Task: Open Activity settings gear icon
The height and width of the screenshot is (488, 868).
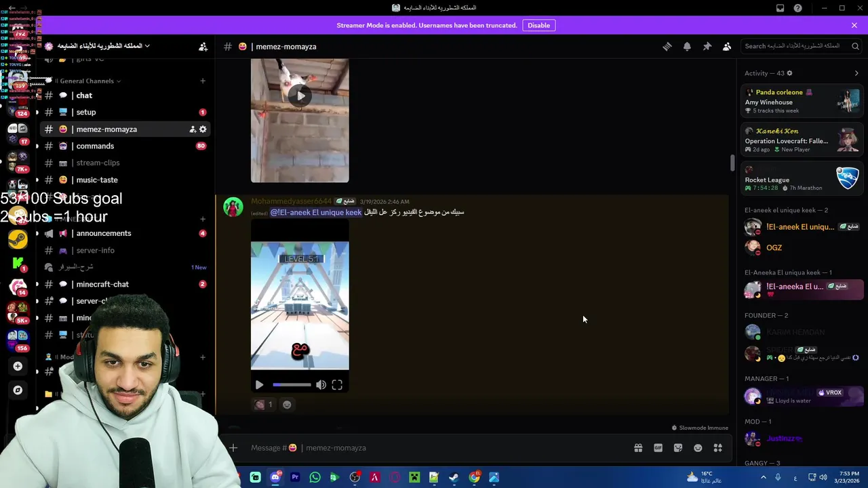Action: tap(789, 73)
